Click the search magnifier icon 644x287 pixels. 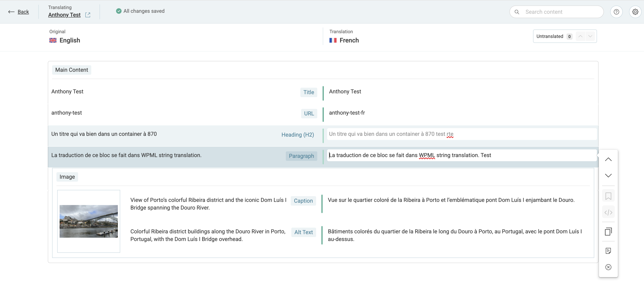517,12
